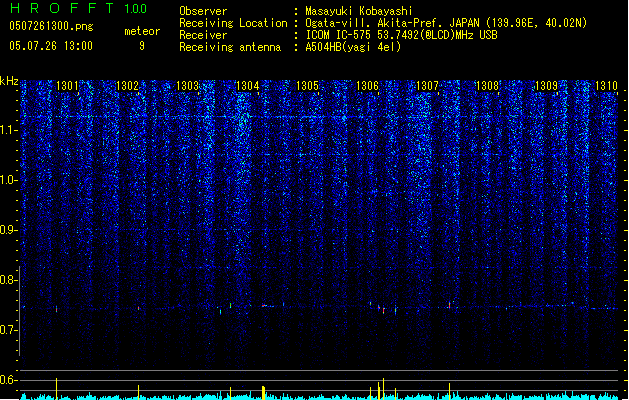Click the observer name Masayuki Kobayashi
Screen dimensions: 629x400
tap(359, 11)
